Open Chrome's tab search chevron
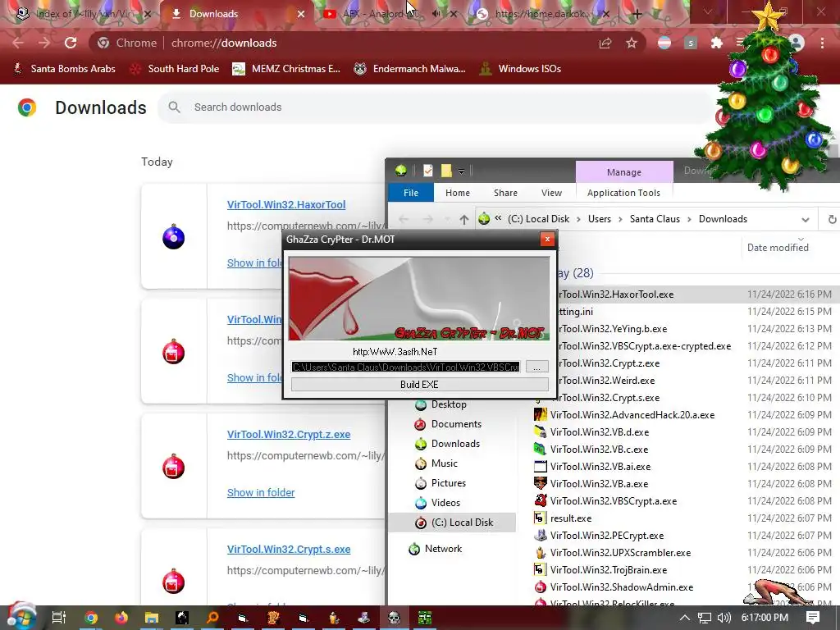The height and width of the screenshot is (630, 840). tap(708, 11)
